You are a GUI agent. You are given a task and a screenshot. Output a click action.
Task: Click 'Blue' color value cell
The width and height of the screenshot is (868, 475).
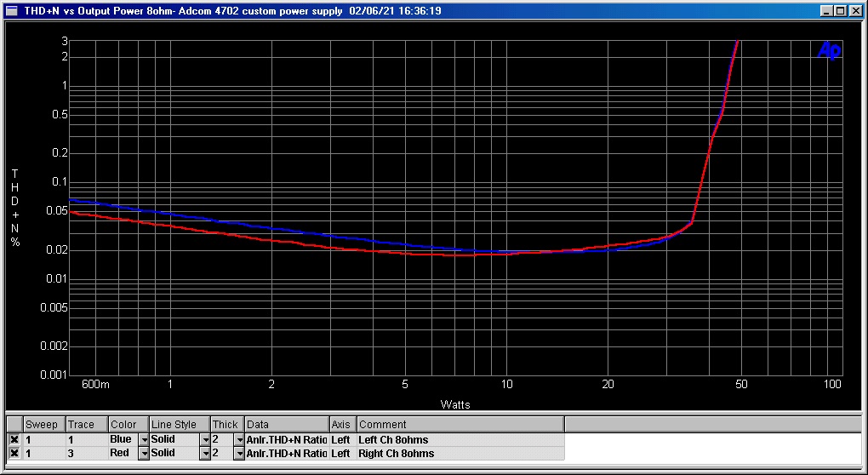click(x=123, y=439)
